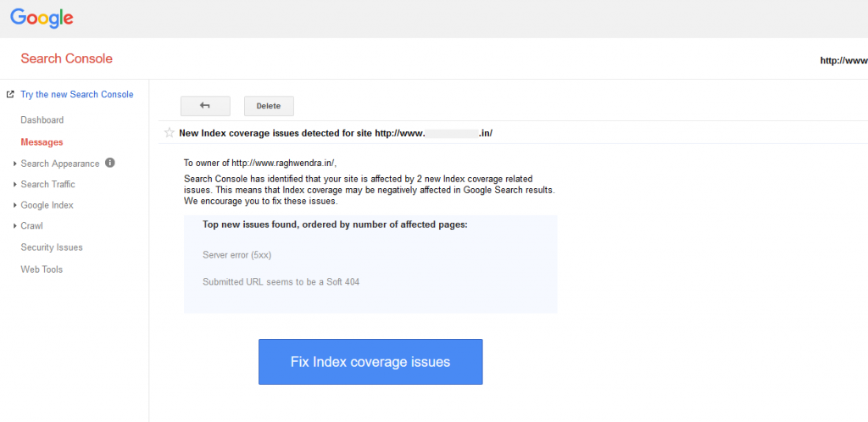Expand the Search Traffic section
The height and width of the screenshot is (422, 868).
[x=15, y=184]
